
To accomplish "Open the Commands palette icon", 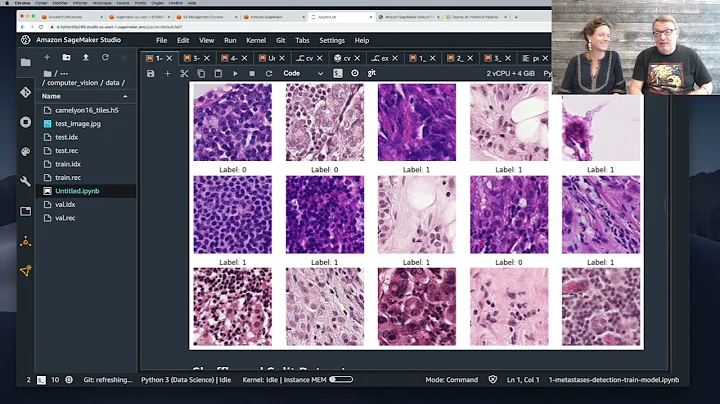I will (25, 152).
